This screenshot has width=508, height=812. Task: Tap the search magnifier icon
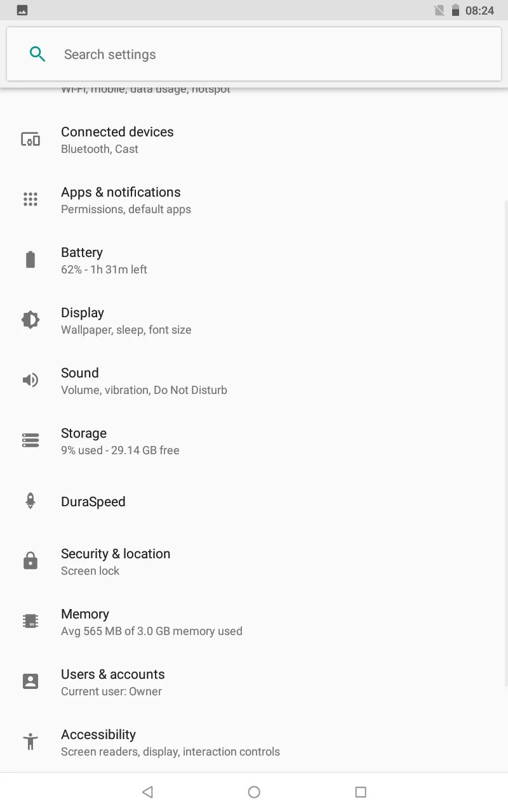pyautogui.click(x=37, y=55)
